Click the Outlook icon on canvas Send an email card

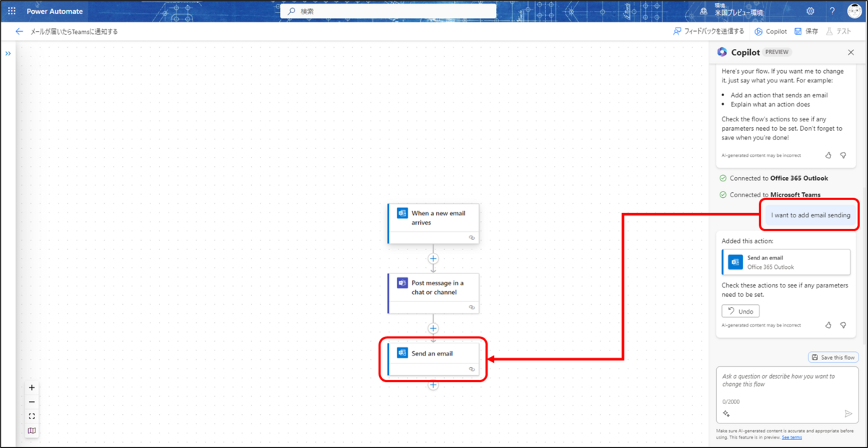tap(402, 353)
